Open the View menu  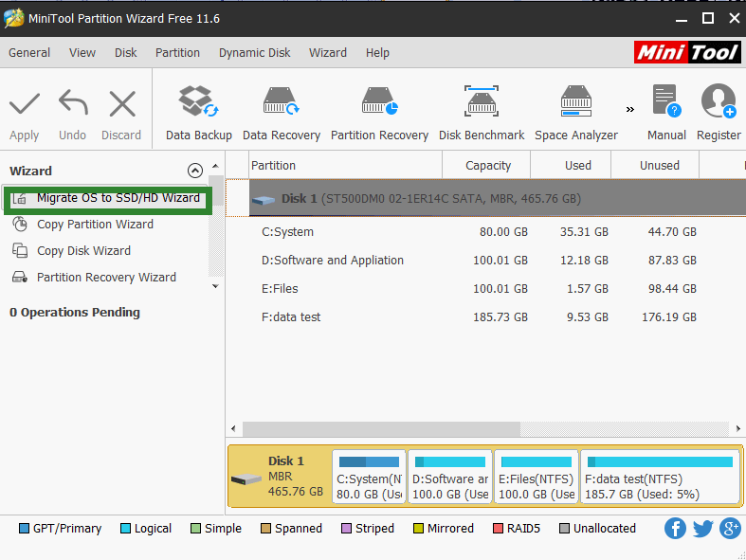tap(82, 52)
